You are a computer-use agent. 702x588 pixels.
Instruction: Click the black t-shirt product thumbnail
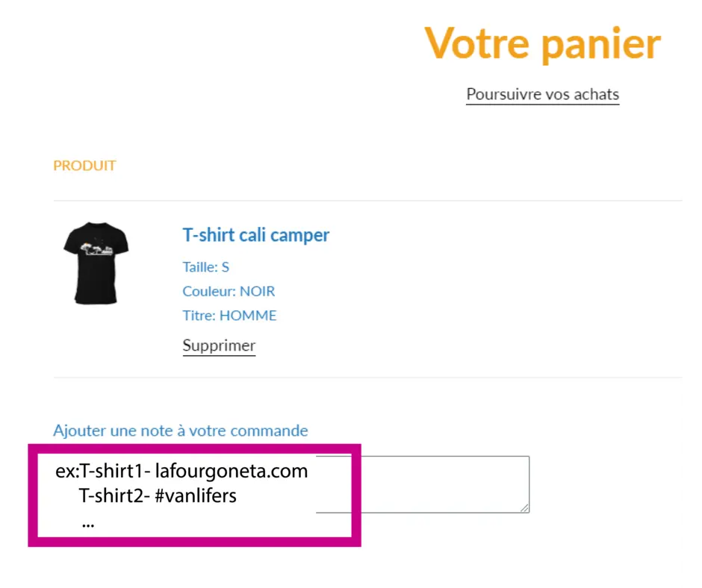(x=96, y=263)
